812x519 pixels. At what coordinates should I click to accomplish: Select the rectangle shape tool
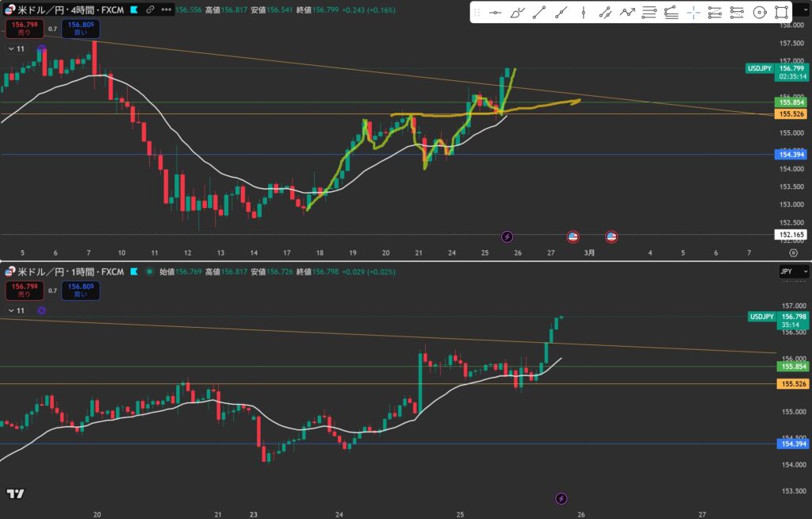[781, 13]
